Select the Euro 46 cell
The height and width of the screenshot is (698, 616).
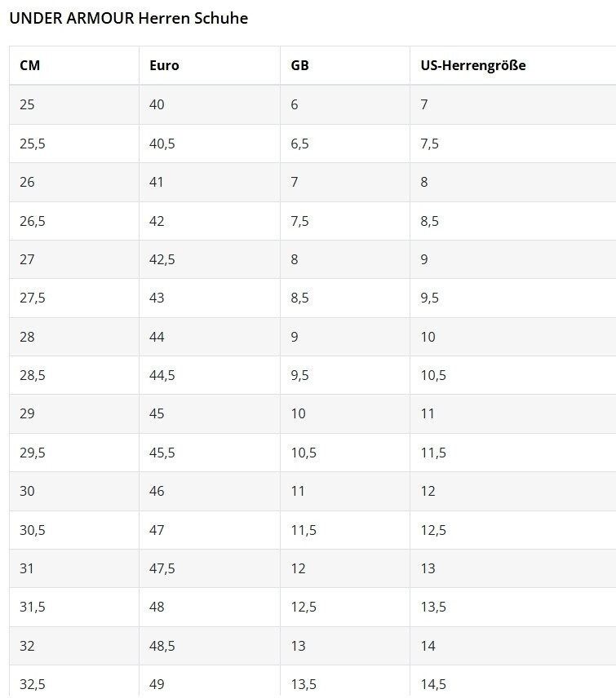157,491
